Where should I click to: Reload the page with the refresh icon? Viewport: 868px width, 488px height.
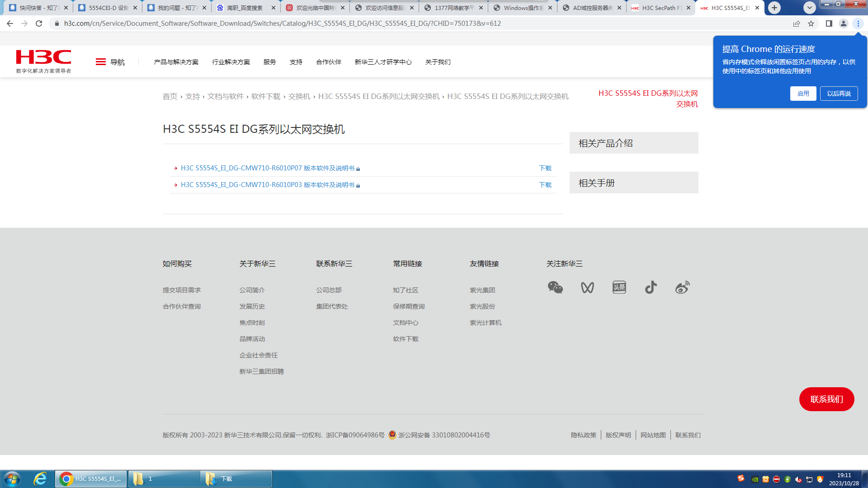click(x=39, y=23)
